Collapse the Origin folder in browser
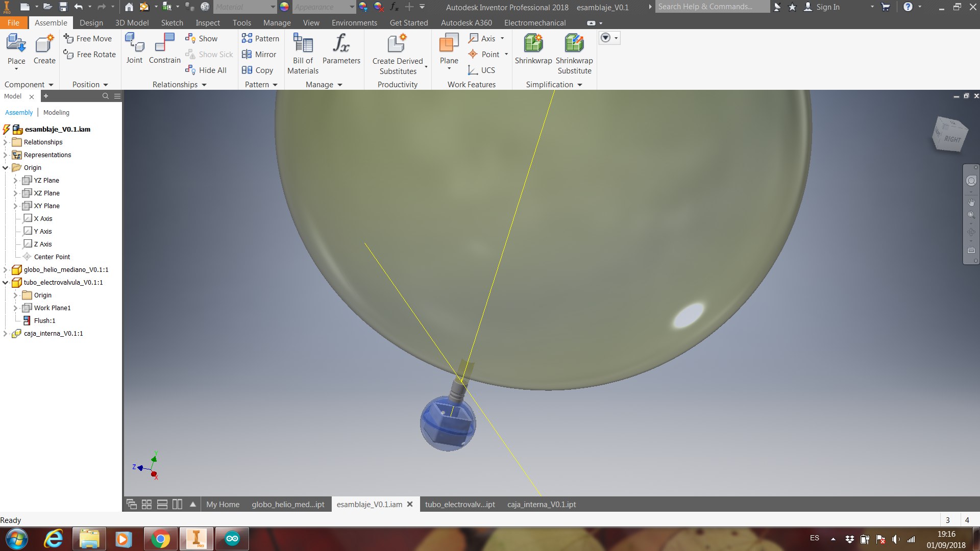 (x=6, y=167)
